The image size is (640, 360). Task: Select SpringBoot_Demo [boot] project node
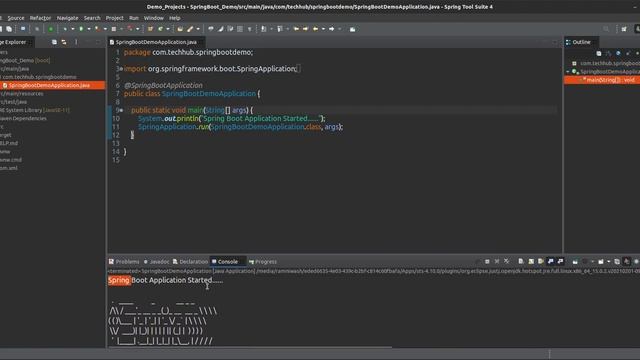(x=25, y=60)
